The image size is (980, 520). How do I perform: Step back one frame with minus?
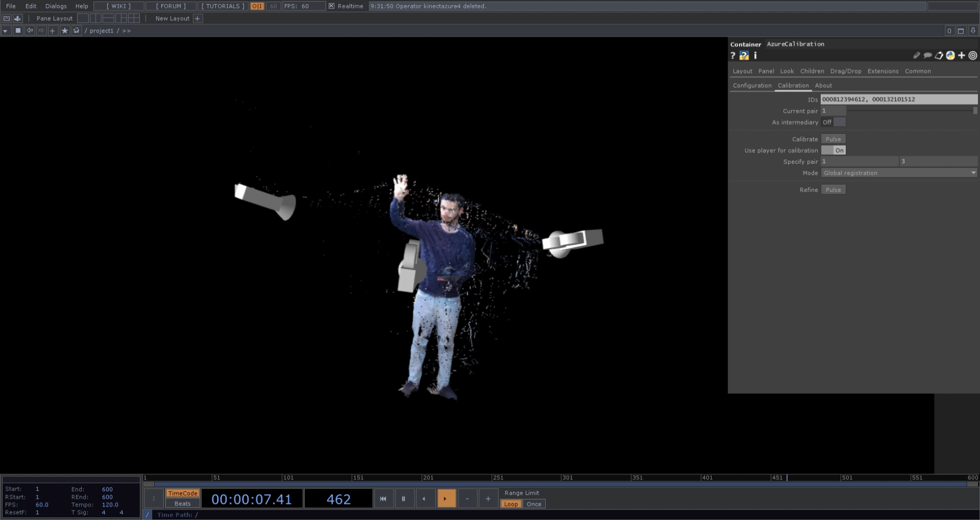(467, 499)
